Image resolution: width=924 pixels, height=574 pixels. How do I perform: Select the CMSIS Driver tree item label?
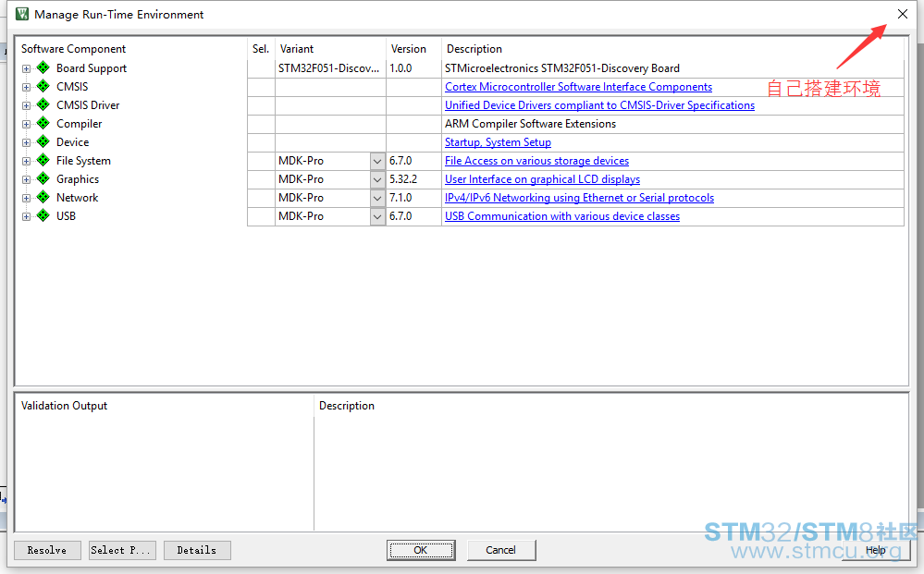(x=88, y=104)
